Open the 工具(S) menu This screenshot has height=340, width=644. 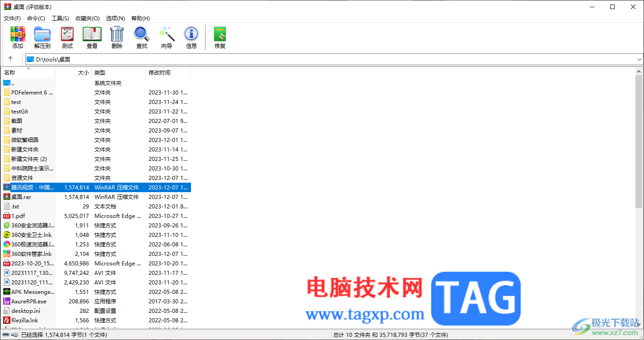[60, 18]
